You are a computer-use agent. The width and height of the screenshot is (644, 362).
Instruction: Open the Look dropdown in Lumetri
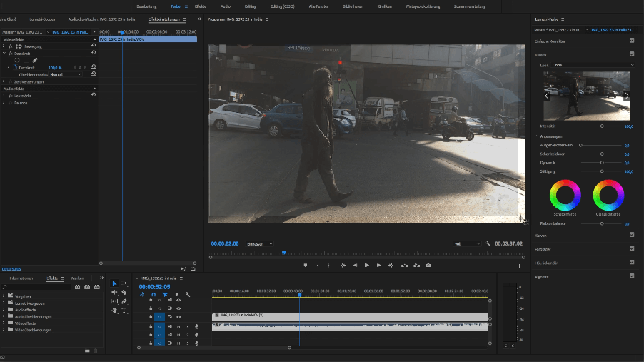593,65
